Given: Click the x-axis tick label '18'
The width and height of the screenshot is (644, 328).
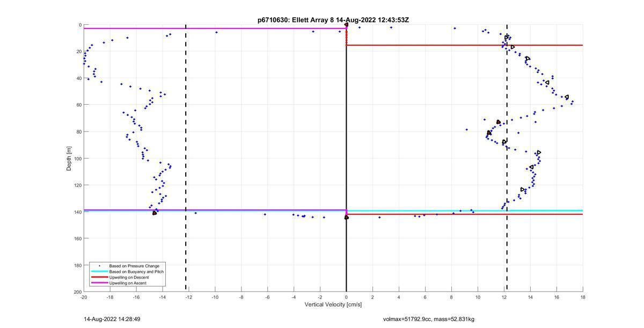Looking at the screenshot, I should [x=583, y=297].
